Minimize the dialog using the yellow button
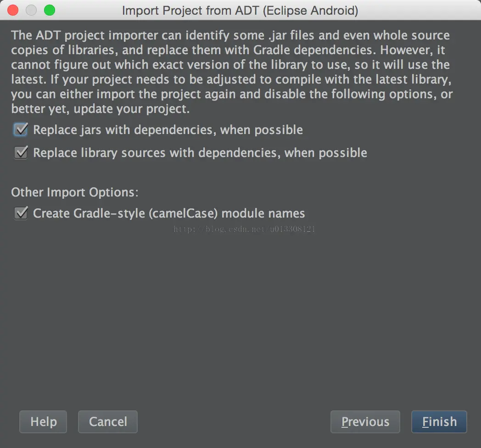The width and height of the screenshot is (481, 448). 31,10
